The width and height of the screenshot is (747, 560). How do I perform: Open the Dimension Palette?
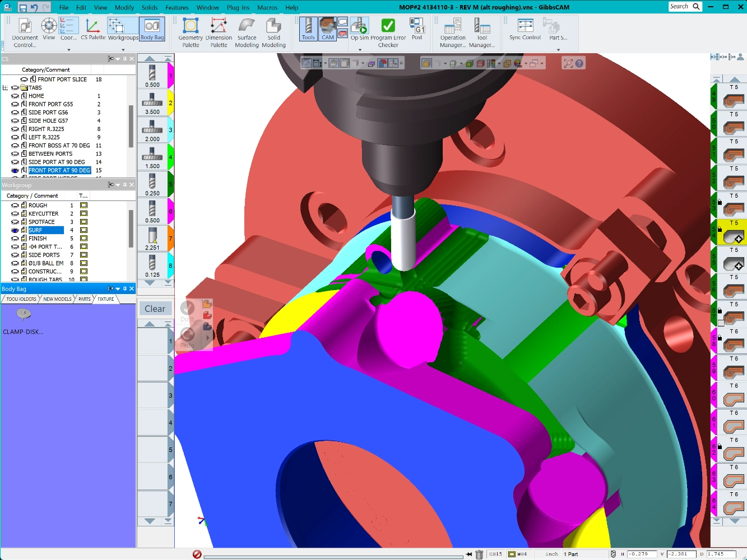(x=219, y=32)
